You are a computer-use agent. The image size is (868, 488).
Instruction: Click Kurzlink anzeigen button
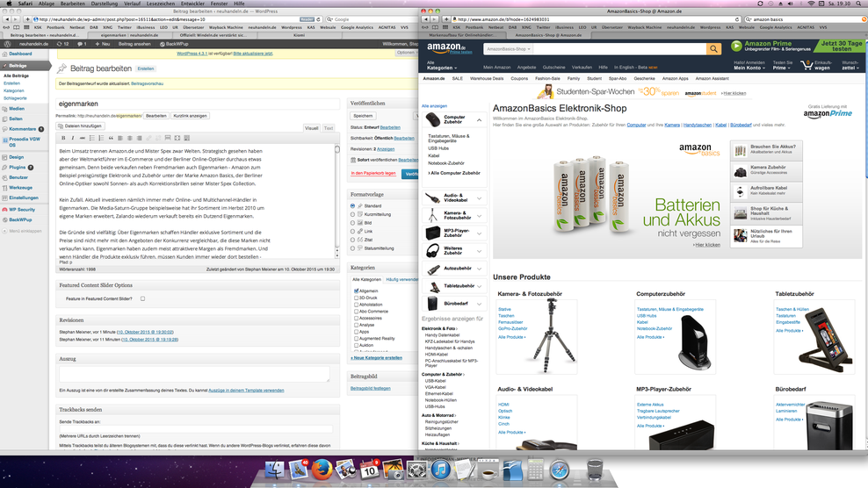tap(190, 116)
